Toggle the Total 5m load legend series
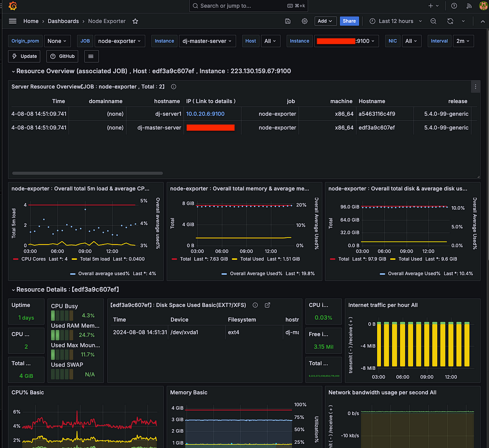 [x=95, y=259]
